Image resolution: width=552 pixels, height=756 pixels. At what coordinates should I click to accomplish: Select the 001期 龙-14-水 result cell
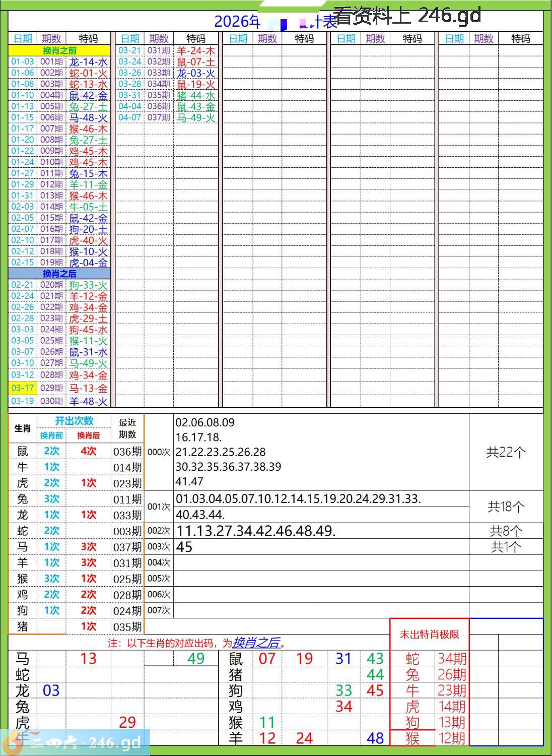88,62
